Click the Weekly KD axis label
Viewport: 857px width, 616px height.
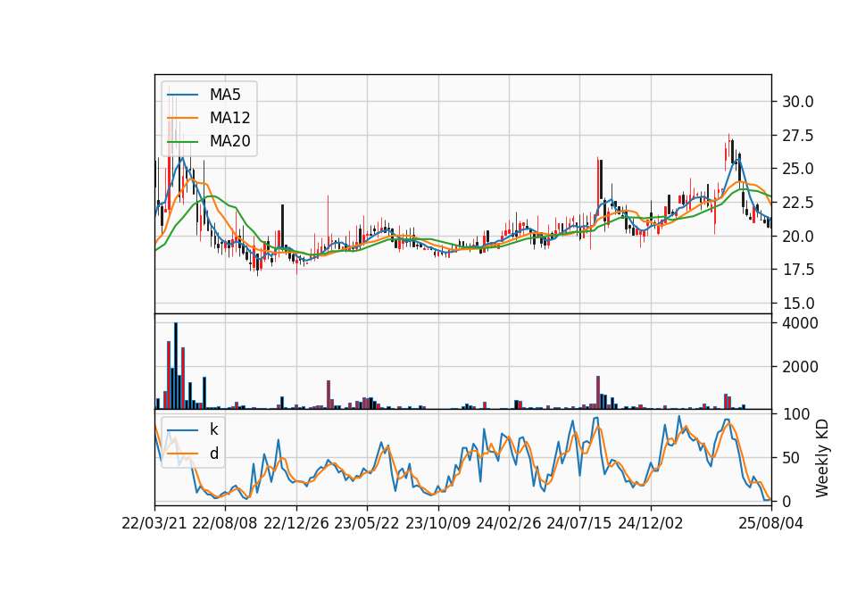(822, 458)
